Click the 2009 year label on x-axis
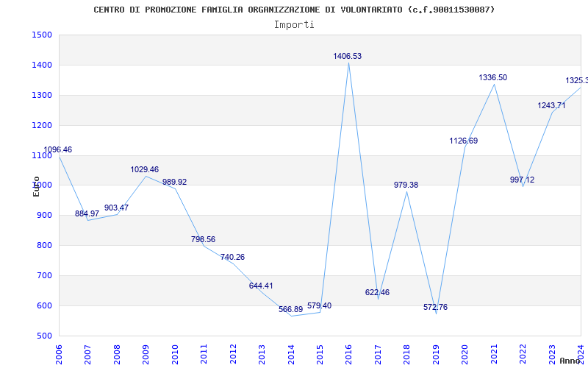Viewport: 588px width, 368px height. tap(146, 355)
